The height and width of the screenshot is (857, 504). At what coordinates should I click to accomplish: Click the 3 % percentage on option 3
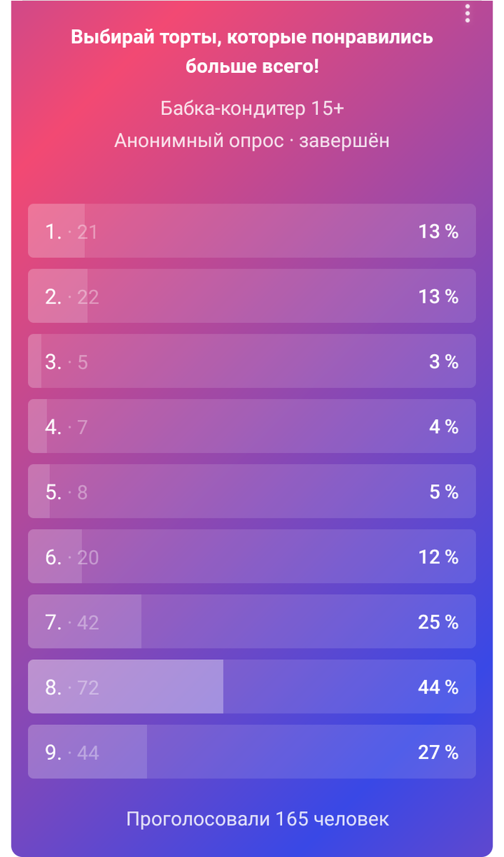pyautogui.click(x=443, y=361)
